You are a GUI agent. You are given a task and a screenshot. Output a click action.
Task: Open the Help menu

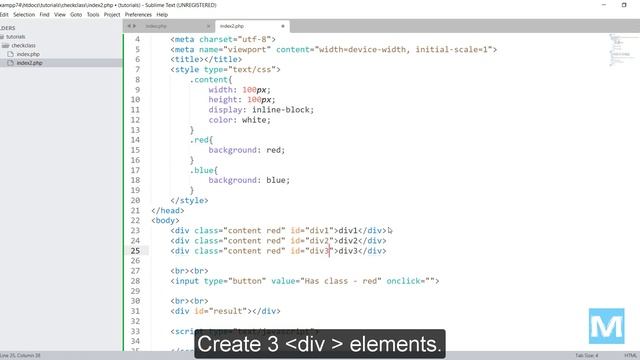pyautogui.click(x=162, y=14)
